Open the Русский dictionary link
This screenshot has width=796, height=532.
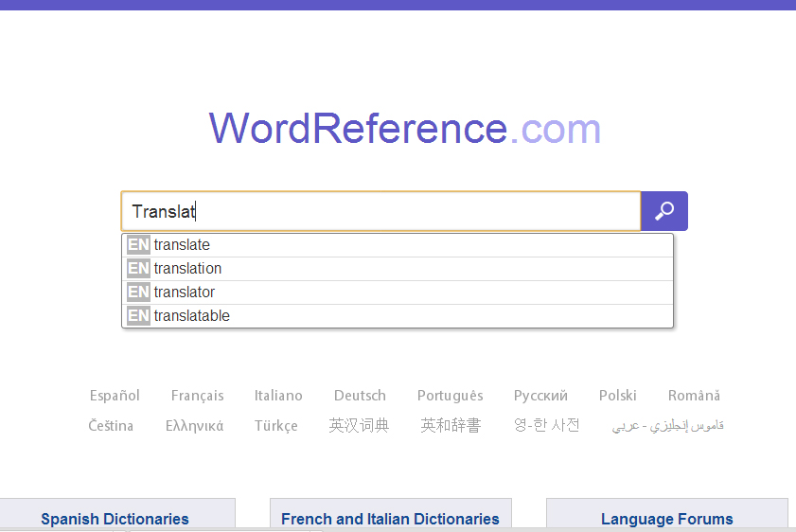click(540, 396)
